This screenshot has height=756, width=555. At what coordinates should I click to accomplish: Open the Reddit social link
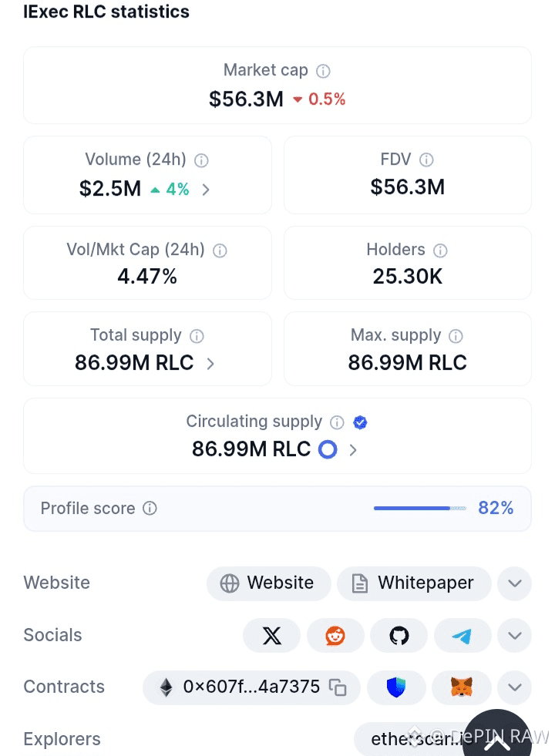point(335,636)
